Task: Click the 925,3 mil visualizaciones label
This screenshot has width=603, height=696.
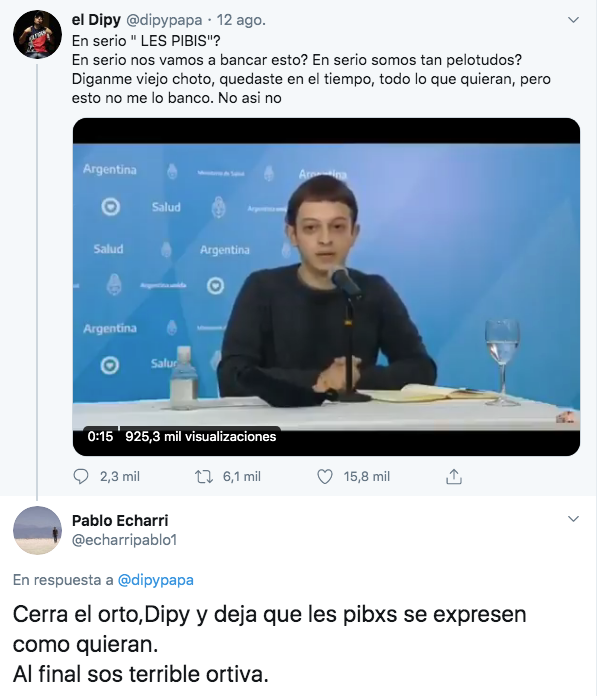Action: pyautogui.click(x=200, y=436)
